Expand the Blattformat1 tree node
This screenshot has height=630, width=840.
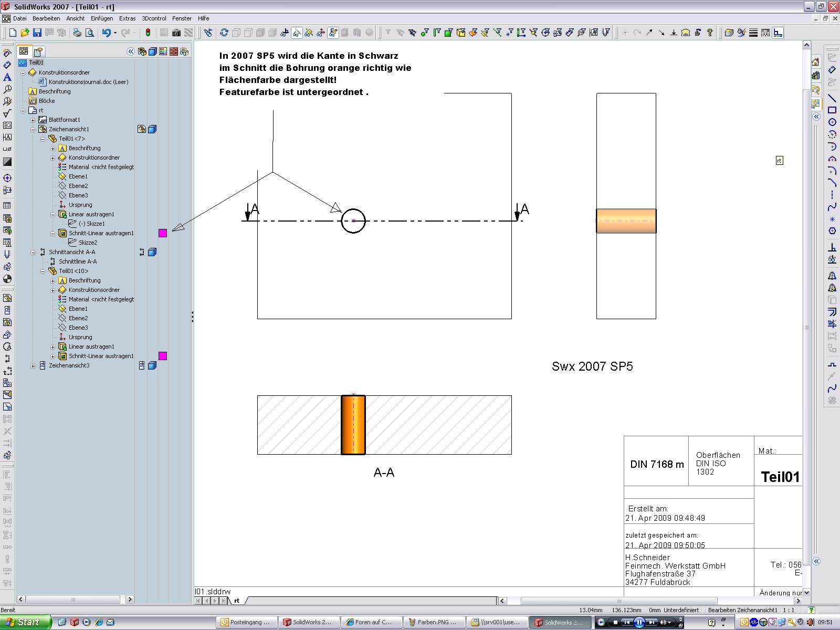33,120
